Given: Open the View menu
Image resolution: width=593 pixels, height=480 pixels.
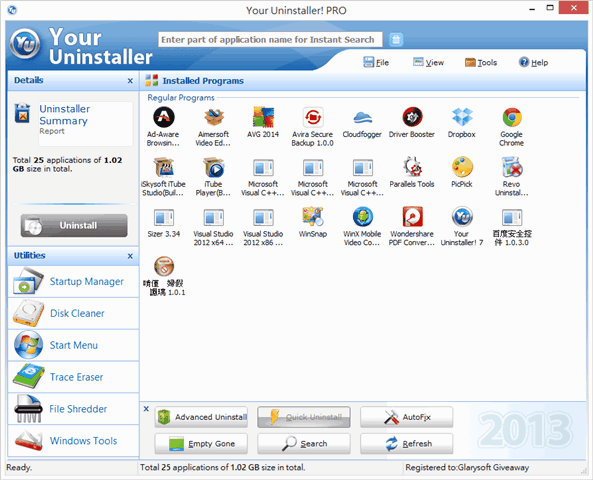Looking at the screenshot, I should click(x=428, y=62).
